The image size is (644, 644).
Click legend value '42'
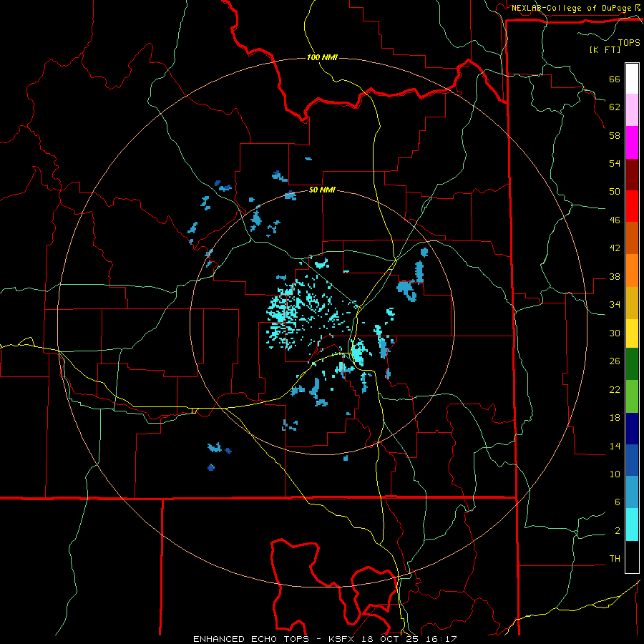click(x=615, y=248)
